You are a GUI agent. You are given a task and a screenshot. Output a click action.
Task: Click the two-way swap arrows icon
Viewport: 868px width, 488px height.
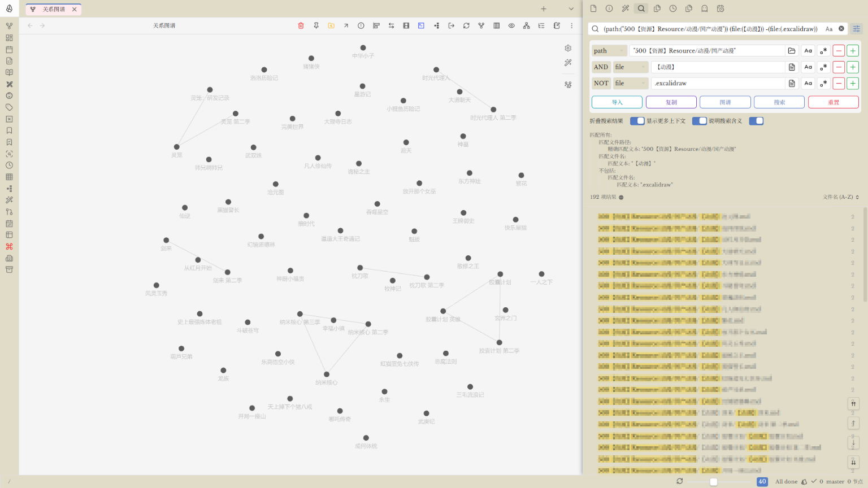(x=391, y=25)
